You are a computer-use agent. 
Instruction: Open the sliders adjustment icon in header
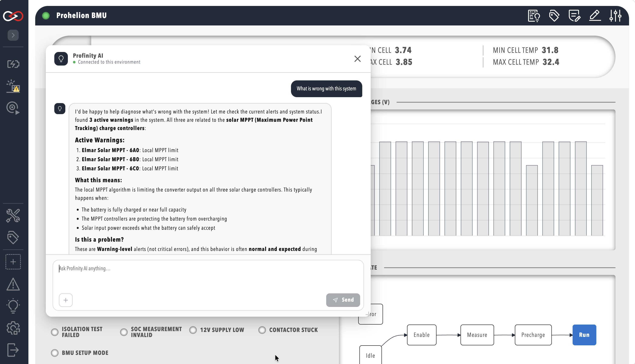click(x=615, y=16)
